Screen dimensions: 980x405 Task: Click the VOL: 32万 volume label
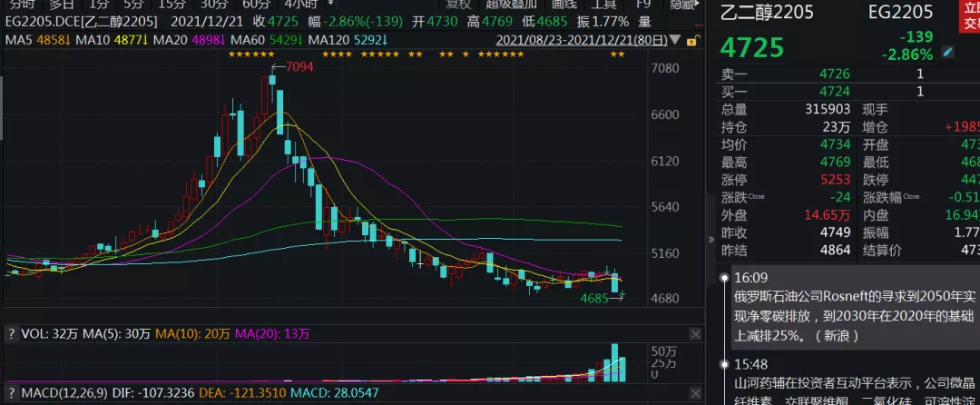[x=49, y=334]
